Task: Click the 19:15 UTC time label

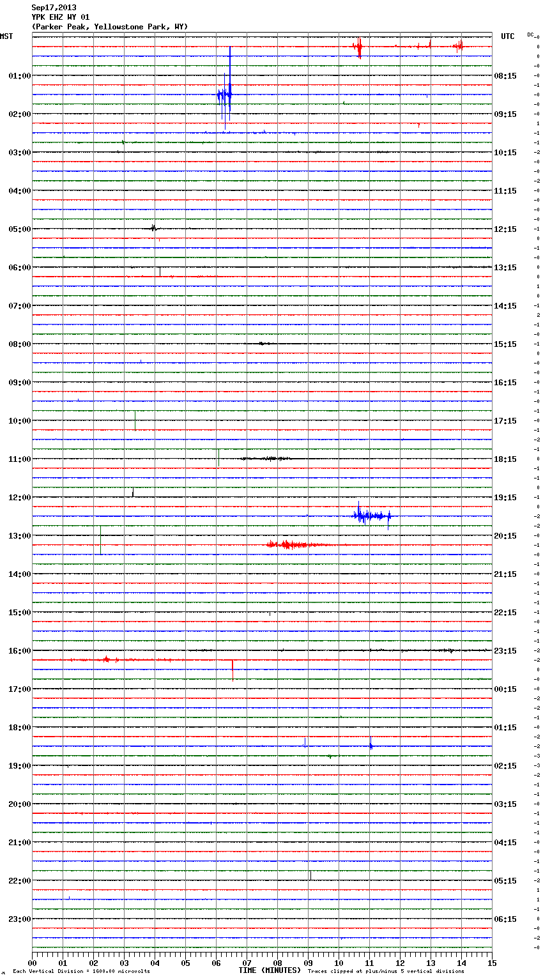Action: point(505,498)
